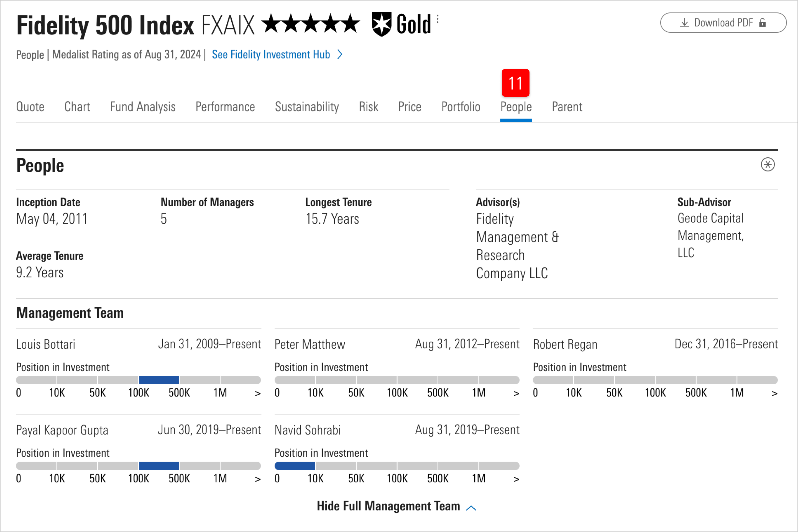The height and width of the screenshot is (532, 798).
Task: Select the Price tab
Action: click(410, 107)
